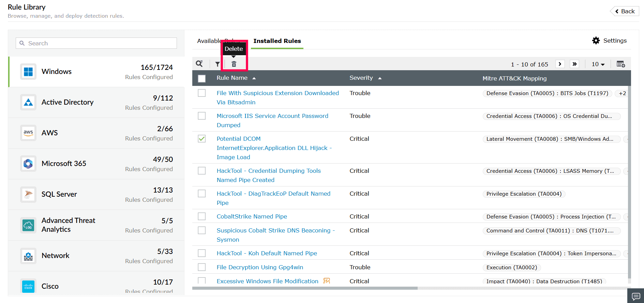
Task: Click the Cisco logo icon
Action: point(28,286)
